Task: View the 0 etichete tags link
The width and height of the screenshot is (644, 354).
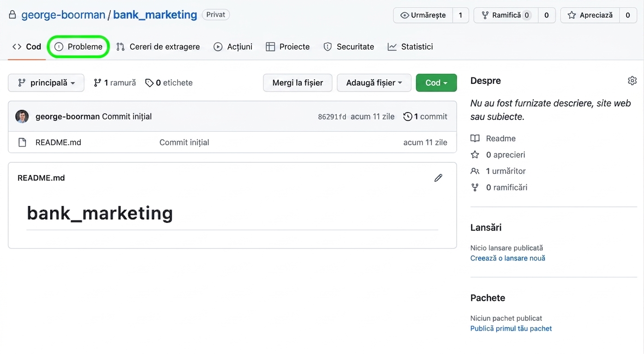Action: [169, 83]
